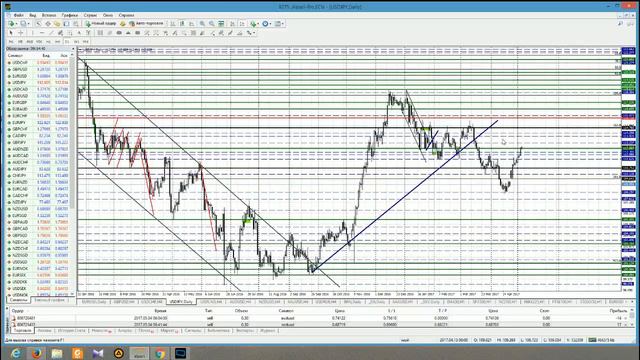Switch chart to bar chart view
The width and height of the screenshot is (640, 360).
(173, 24)
